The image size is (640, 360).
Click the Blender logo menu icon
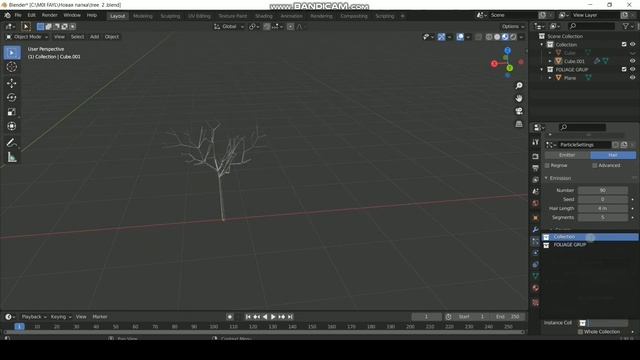point(7,15)
